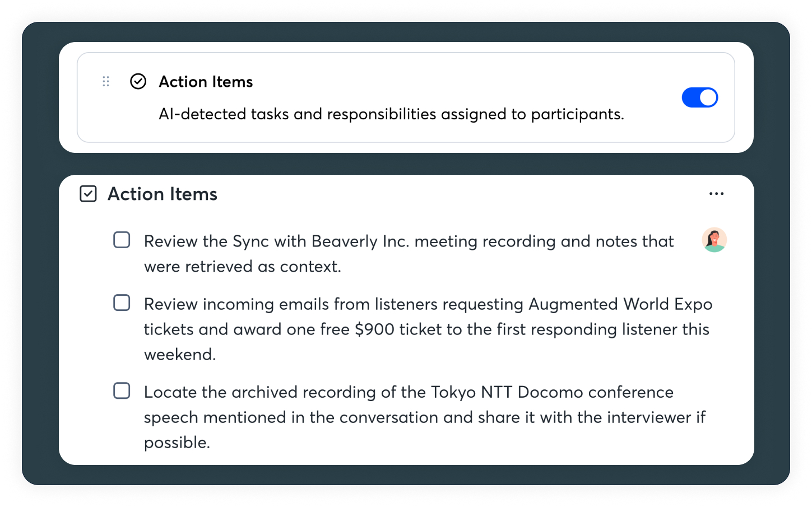Check off the Beaverly Inc. review task
The width and height of the screenshot is (812, 507).
122,240
